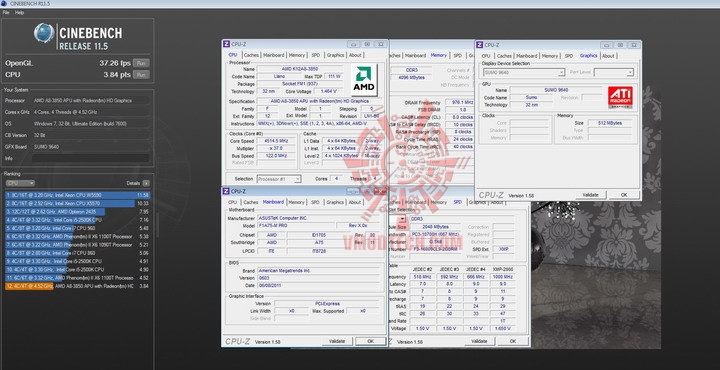Click Validate in the Mainboard CPU-Z window

[337, 341]
